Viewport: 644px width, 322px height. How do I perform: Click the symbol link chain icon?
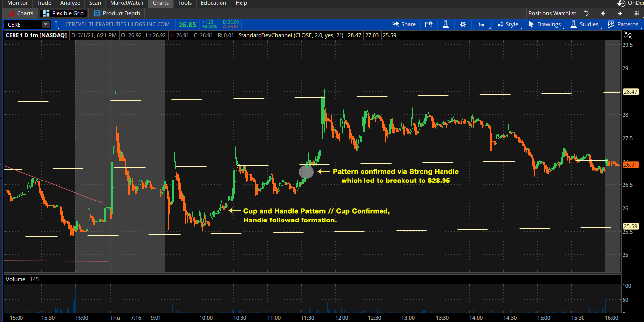[x=56, y=24]
